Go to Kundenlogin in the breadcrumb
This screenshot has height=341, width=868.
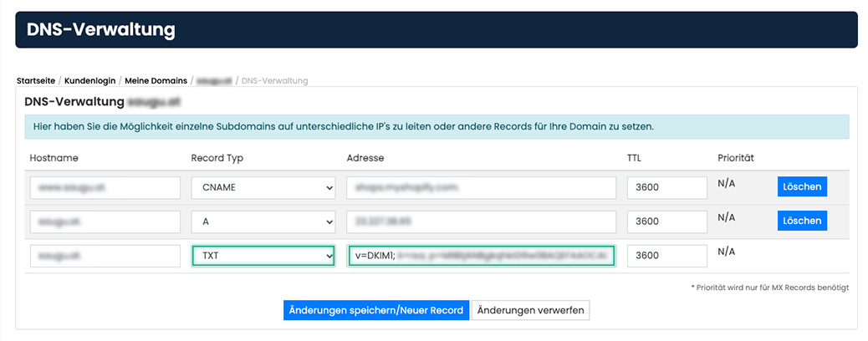click(x=90, y=81)
